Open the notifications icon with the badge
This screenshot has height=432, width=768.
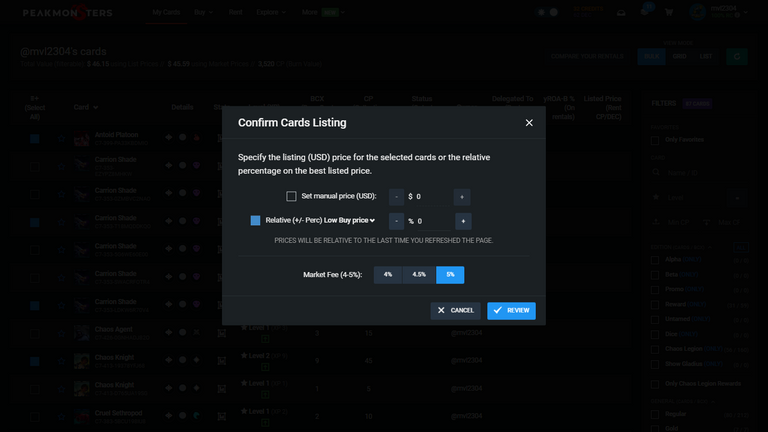point(646,11)
